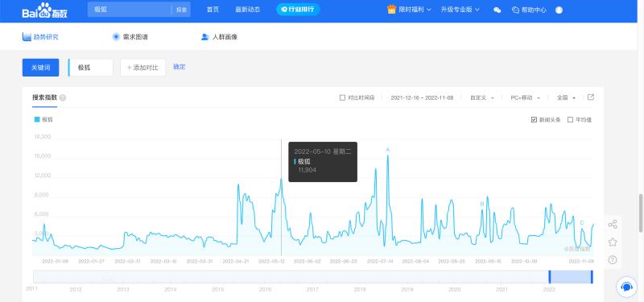644x302 pixels.
Task: Click the help question mark beside 搜索指数
Action: [63, 97]
